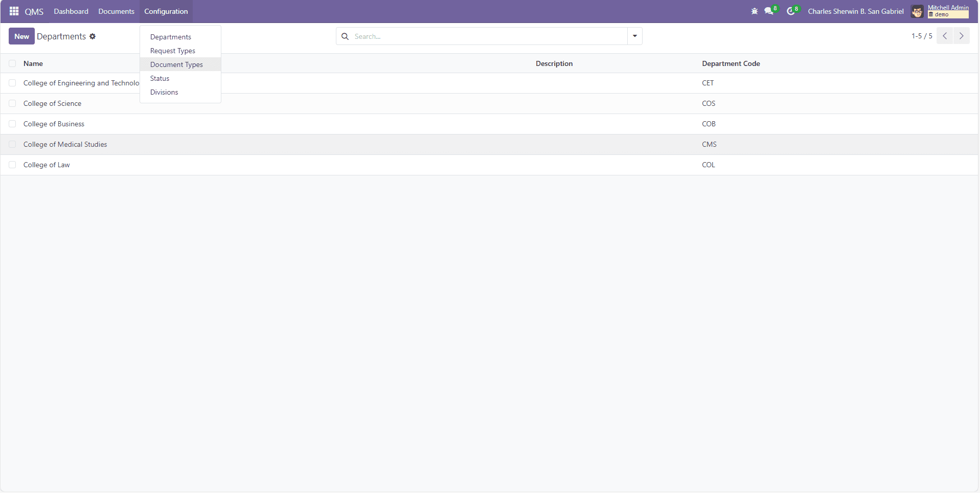Open the Dashboard menu

(x=71, y=11)
